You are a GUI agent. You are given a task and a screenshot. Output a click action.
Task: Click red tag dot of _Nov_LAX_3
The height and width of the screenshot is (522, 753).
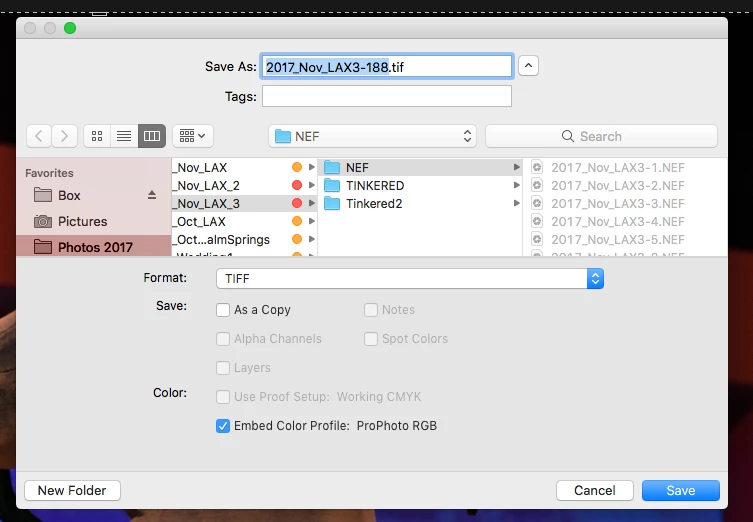[297, 203]
